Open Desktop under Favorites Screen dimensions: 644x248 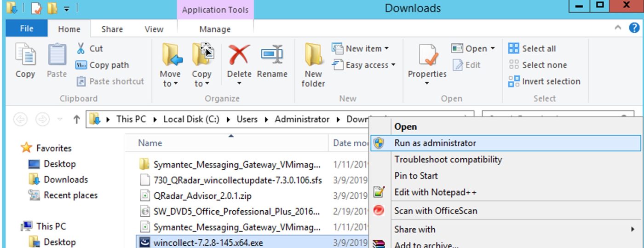tap(52, 164)
